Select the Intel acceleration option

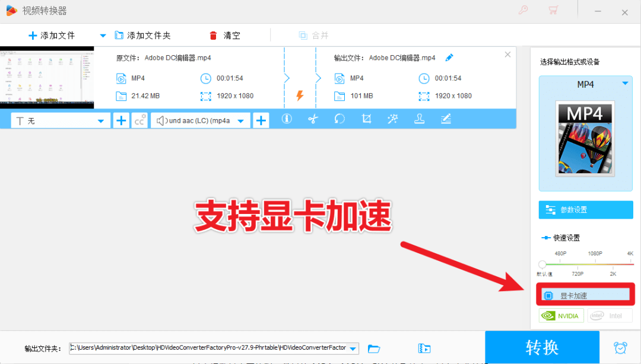point(610,315)
